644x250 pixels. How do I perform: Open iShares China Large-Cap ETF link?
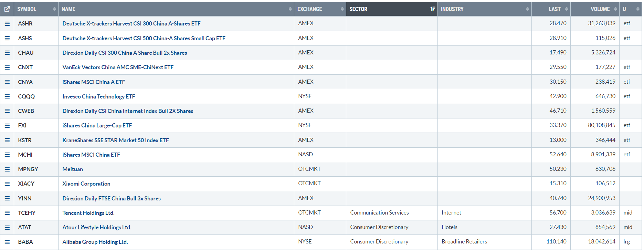pos(97,125)
